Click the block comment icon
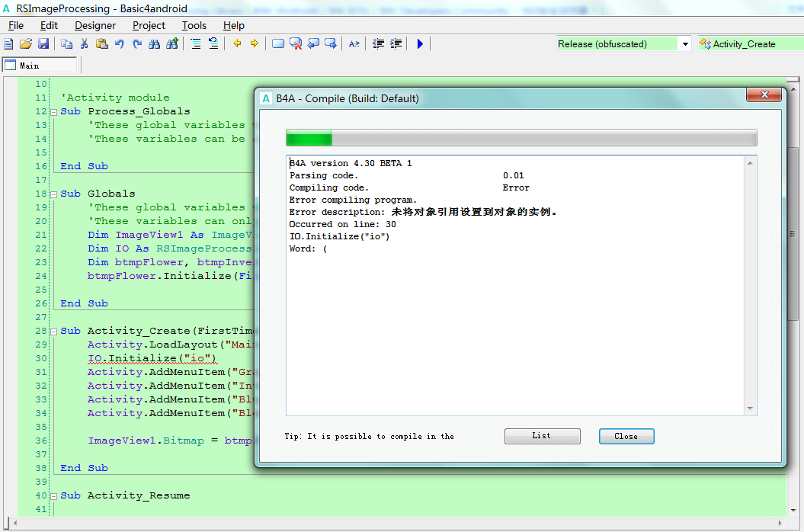 (x=195, y=44)
